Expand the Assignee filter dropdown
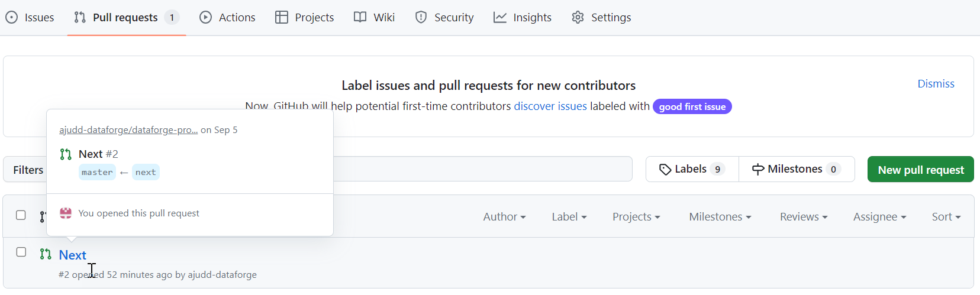 click(x=879, y=217)
